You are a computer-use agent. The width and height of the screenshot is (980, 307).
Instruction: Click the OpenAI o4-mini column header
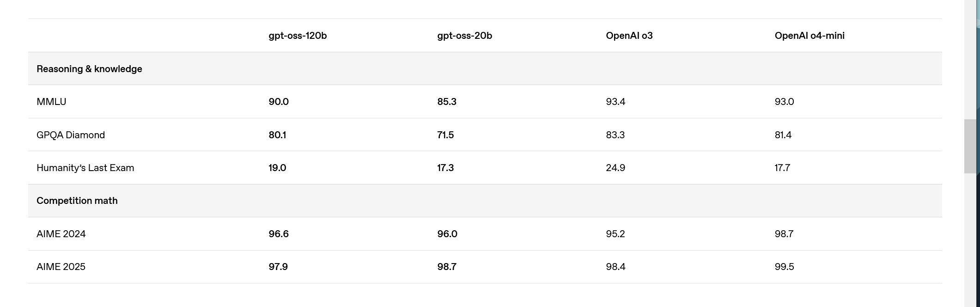point(810,36)
